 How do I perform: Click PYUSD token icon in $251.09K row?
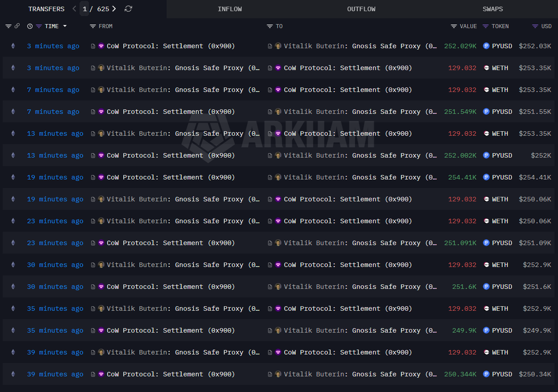tap(486, 243)
